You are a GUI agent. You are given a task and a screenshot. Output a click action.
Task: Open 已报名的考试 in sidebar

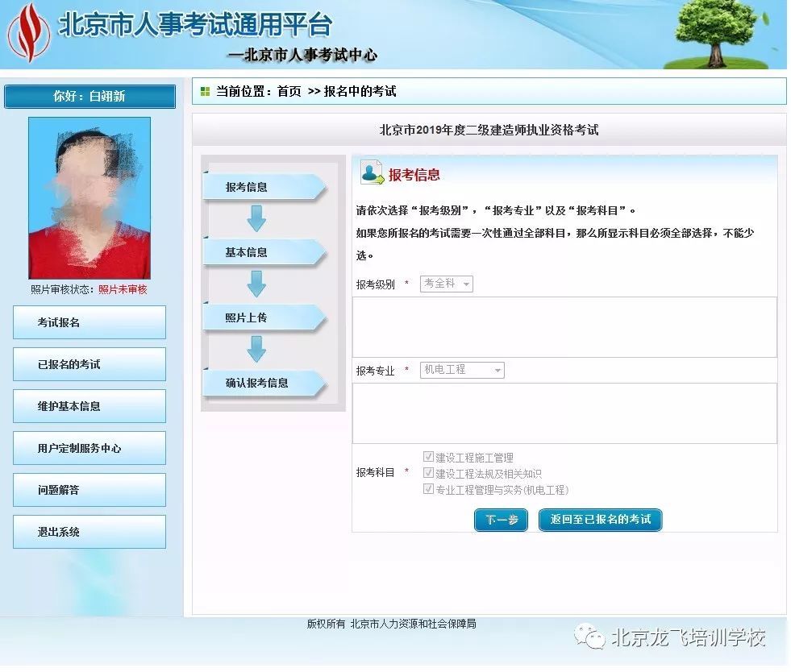click(90, 364)
